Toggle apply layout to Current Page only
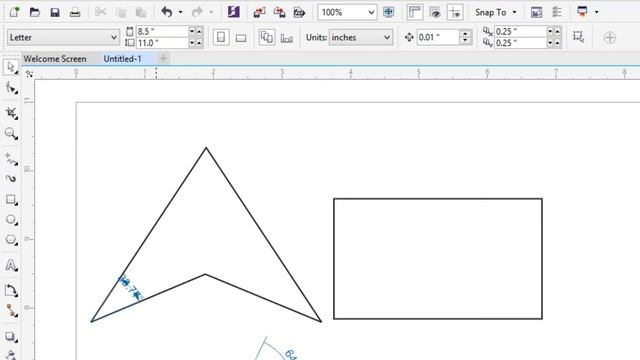 (x=287, y=38)
